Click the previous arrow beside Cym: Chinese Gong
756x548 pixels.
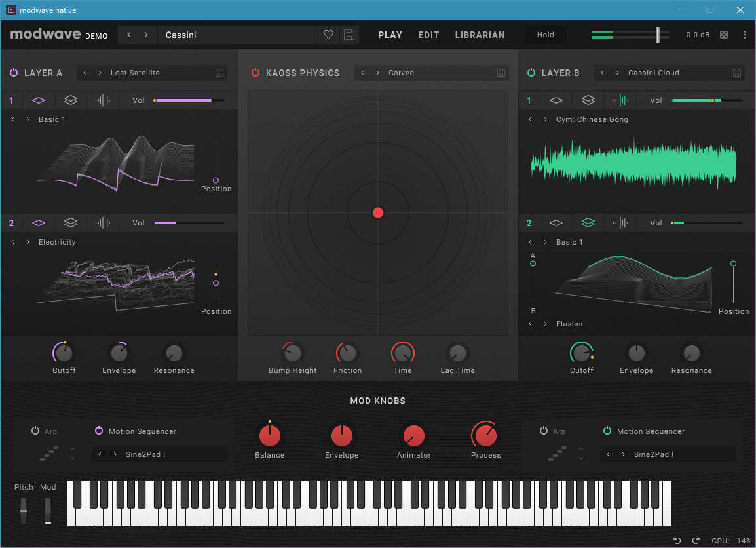click(529, 119)
